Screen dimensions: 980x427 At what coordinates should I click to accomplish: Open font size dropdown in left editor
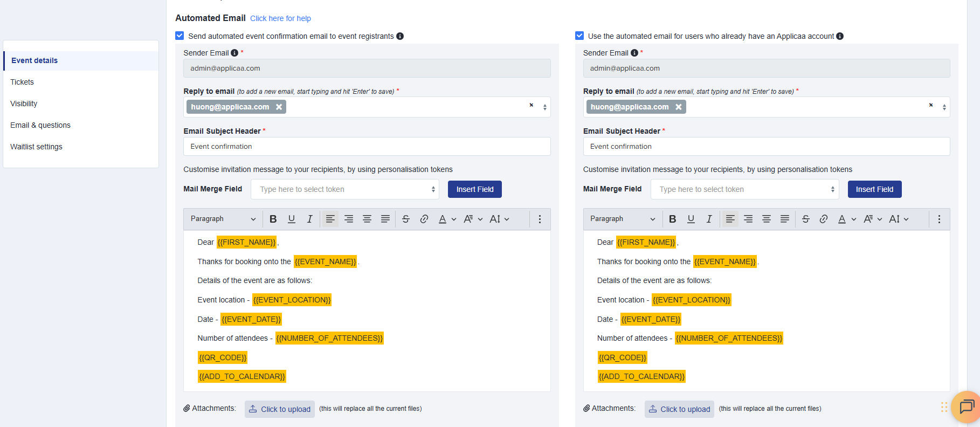coord(500,219)
